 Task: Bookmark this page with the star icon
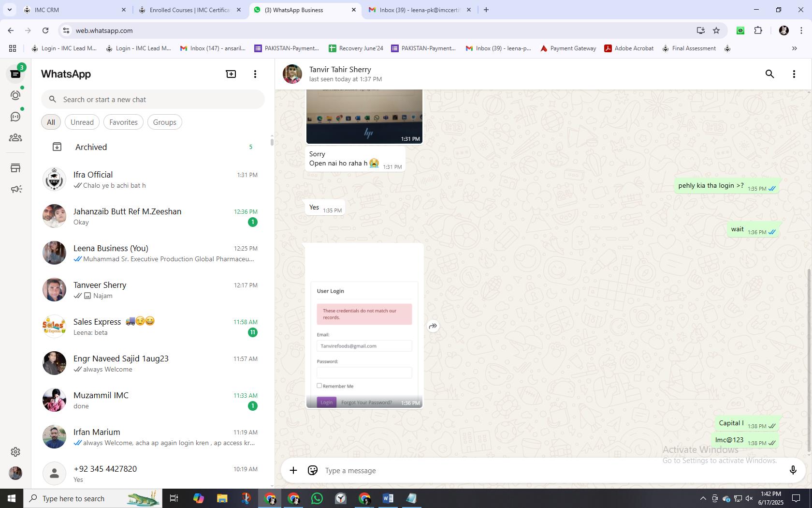pos(716,30)
